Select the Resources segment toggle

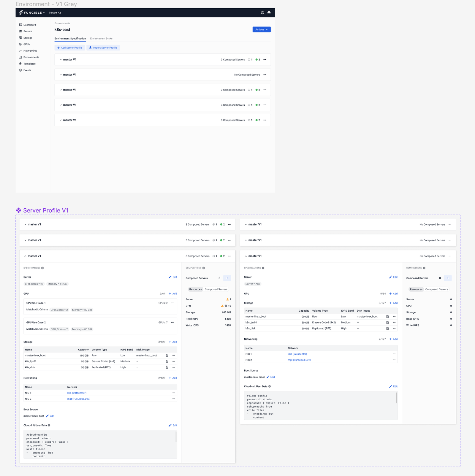click(195, 289)
